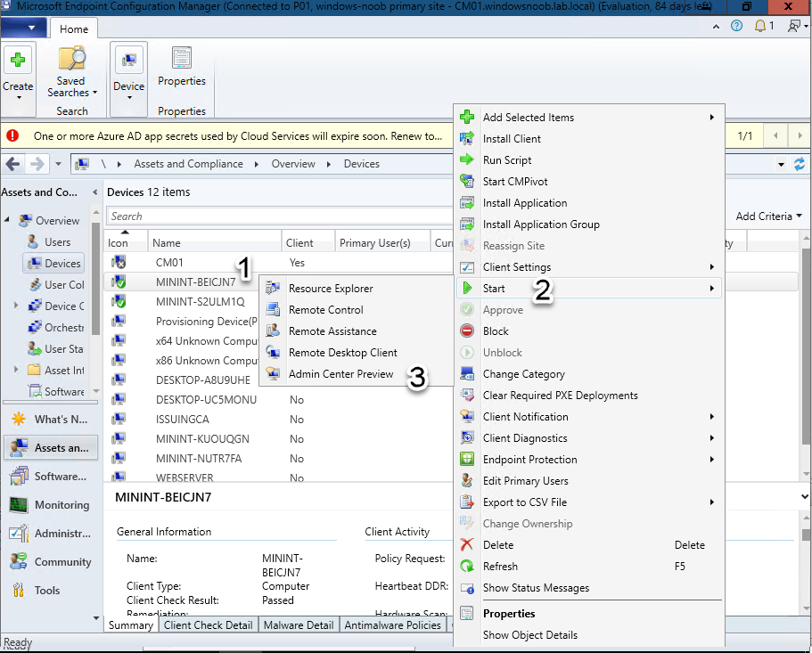Switch to the Malware Detail tab
Viewport: 812px width, 653px height.
299,625
